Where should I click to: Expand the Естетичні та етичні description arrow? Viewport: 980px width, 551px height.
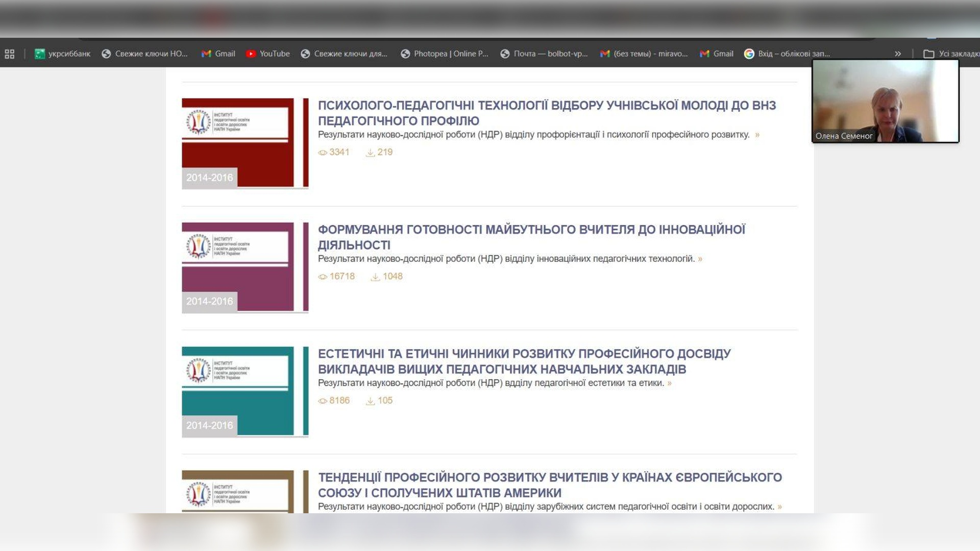point(669,383)
